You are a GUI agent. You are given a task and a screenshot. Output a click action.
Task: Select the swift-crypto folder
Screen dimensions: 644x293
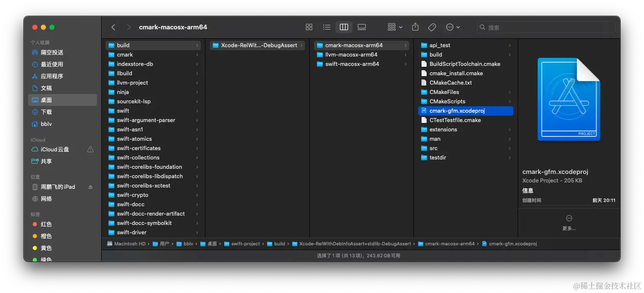click(153, 195)
